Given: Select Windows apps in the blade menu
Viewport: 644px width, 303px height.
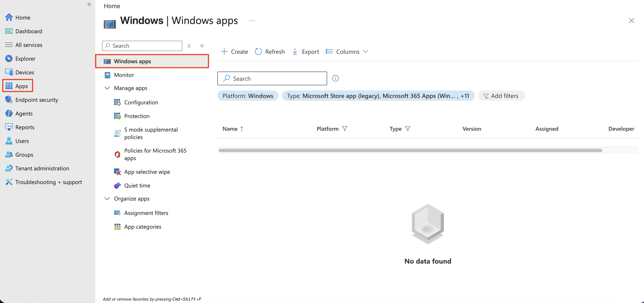Looking at the screenshot, I should coord(152,61).
